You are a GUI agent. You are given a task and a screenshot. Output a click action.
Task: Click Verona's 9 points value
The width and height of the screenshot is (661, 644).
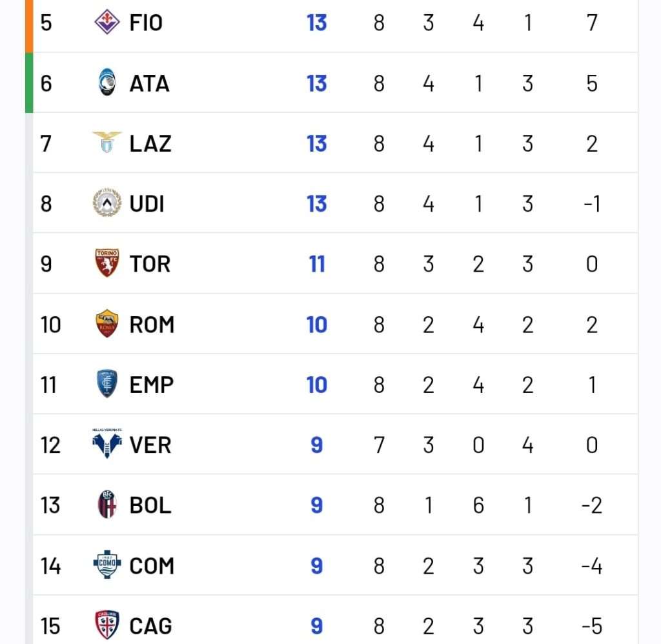tap(316, 445)
